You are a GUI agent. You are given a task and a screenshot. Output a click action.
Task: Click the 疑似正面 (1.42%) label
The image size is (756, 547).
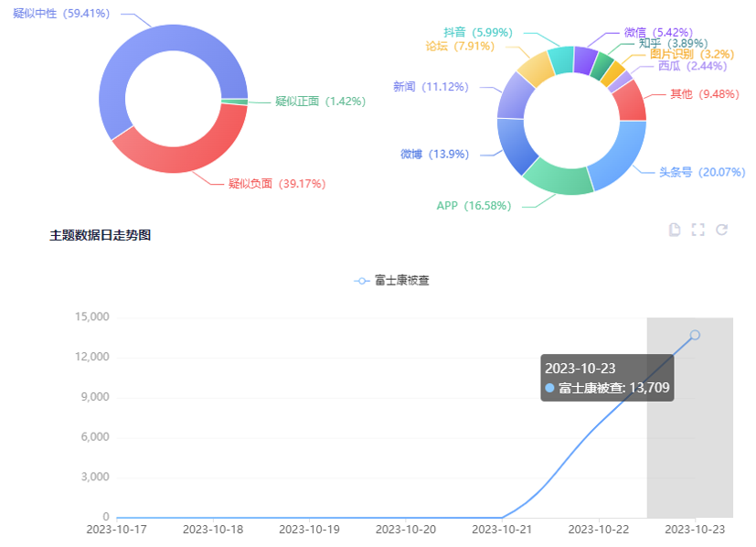point(320,102)
